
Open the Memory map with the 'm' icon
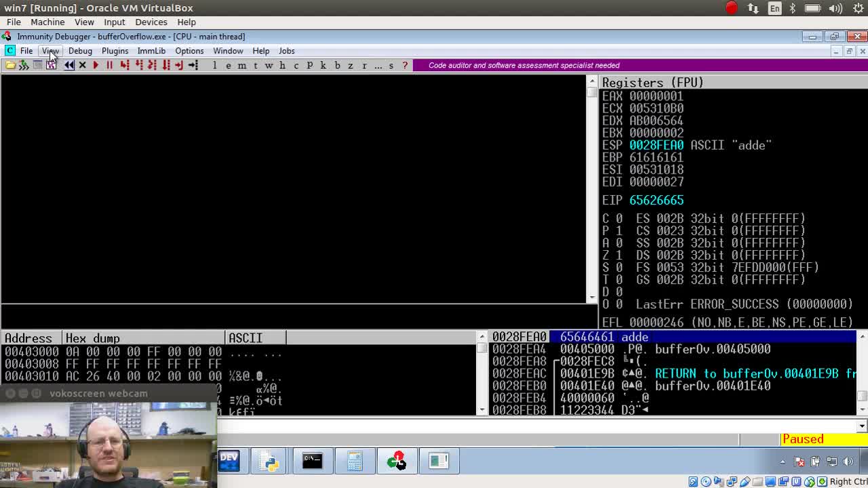(x=242, y=65)
